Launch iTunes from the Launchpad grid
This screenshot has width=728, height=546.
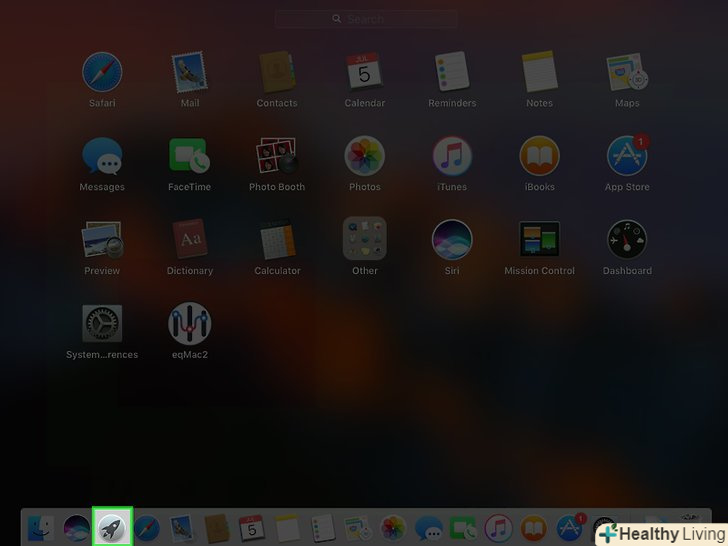coord(452,156)
